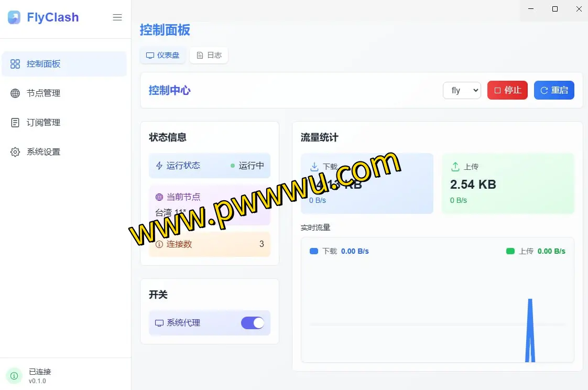Collapse sidebar with the hamburger menu icon
The height and width of the screenshot is (390, 588).
117,17
